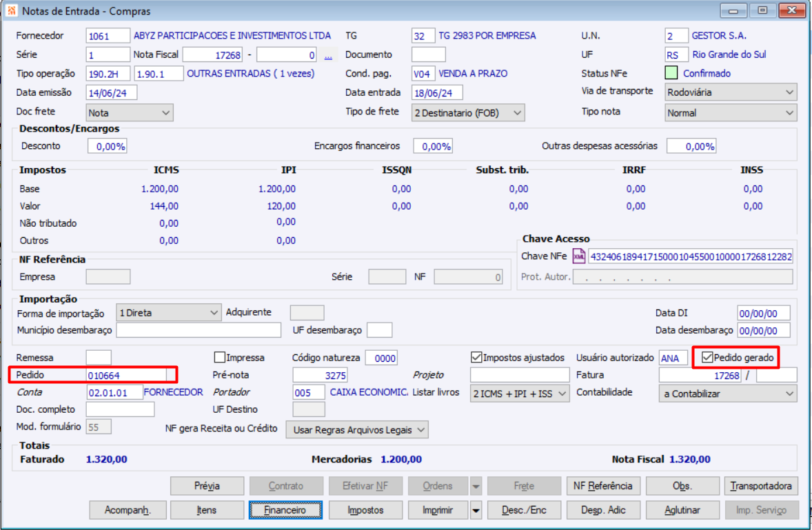Click the green Status NFe Confirmado indicator
812x530 pixels.
[x=671, y=73]
